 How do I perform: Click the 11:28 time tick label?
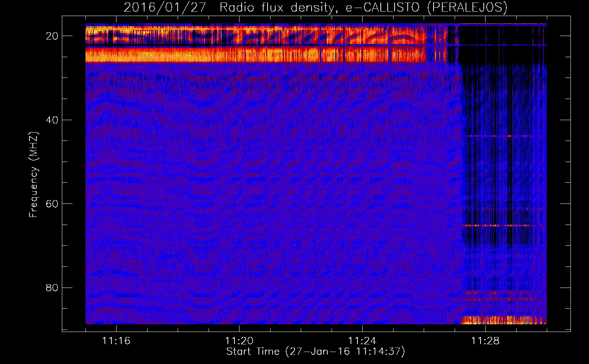point(485,341)
